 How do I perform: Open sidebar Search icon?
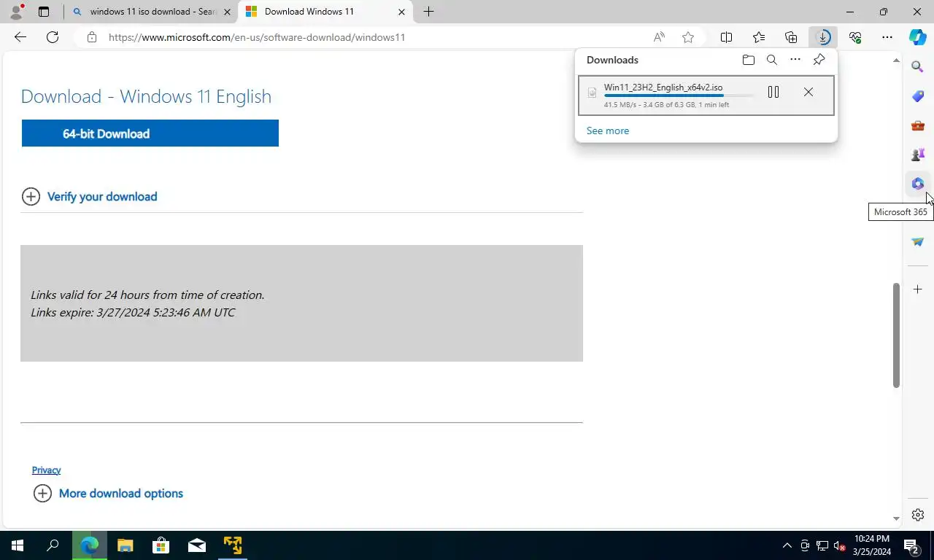coord(918,66)
